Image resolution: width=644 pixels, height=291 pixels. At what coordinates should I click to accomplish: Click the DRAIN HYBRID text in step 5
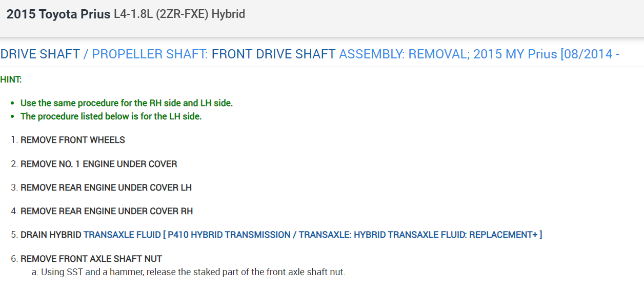[x=51, y=235]
